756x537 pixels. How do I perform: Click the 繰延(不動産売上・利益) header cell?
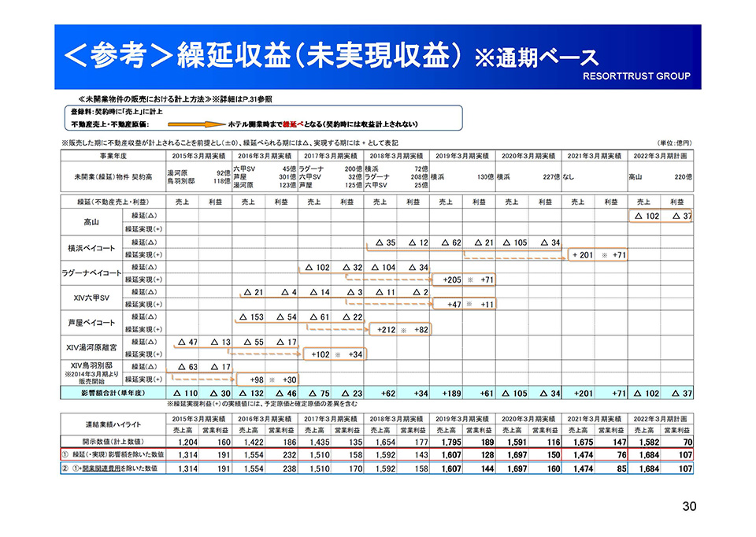[113, 202]
